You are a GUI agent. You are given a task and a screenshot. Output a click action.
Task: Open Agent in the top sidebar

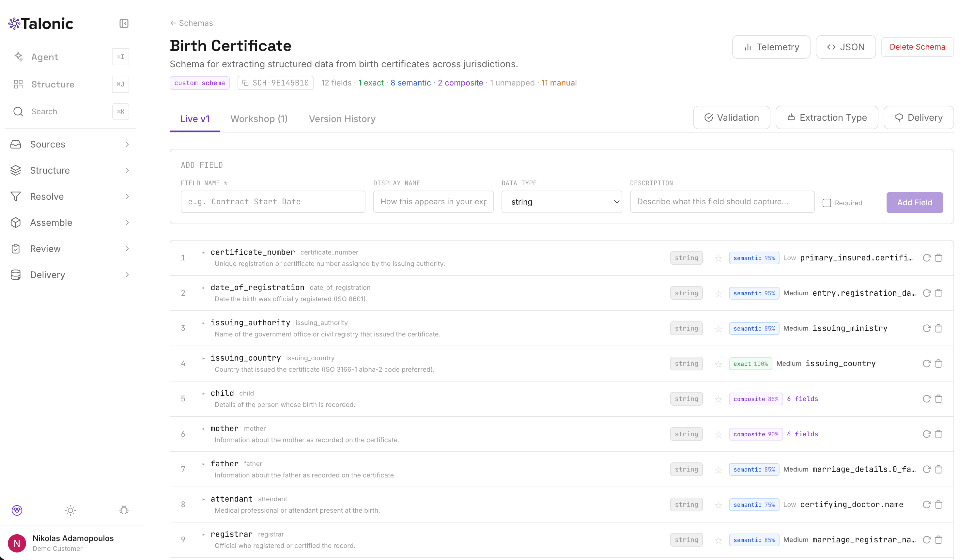coord(70,57)
